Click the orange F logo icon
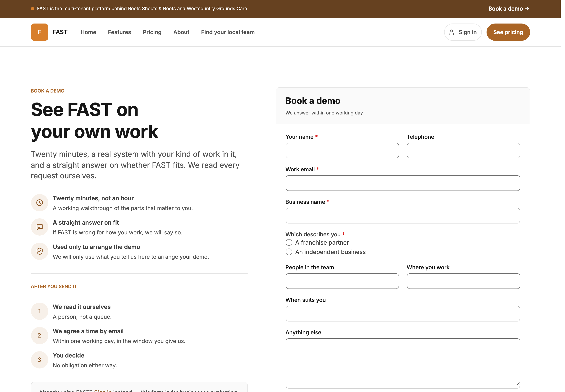 (x=39, y=32)
